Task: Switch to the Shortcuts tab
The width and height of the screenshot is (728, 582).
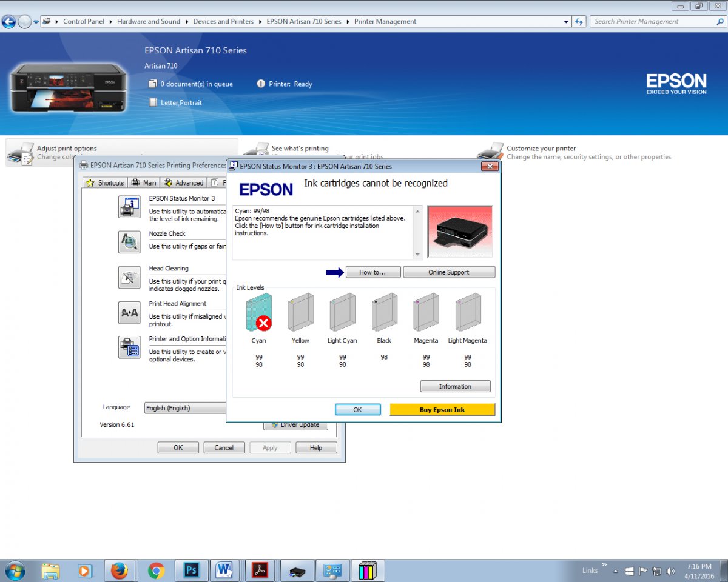Action: point(106,182)
